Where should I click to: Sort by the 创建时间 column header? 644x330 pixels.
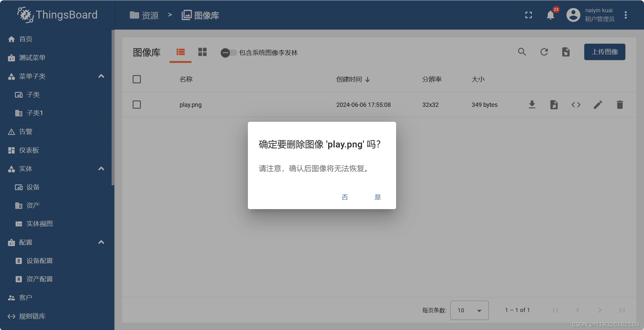349,79
